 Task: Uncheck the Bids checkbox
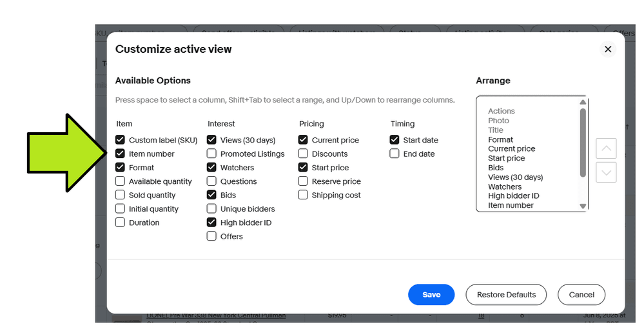pos(211,195)
